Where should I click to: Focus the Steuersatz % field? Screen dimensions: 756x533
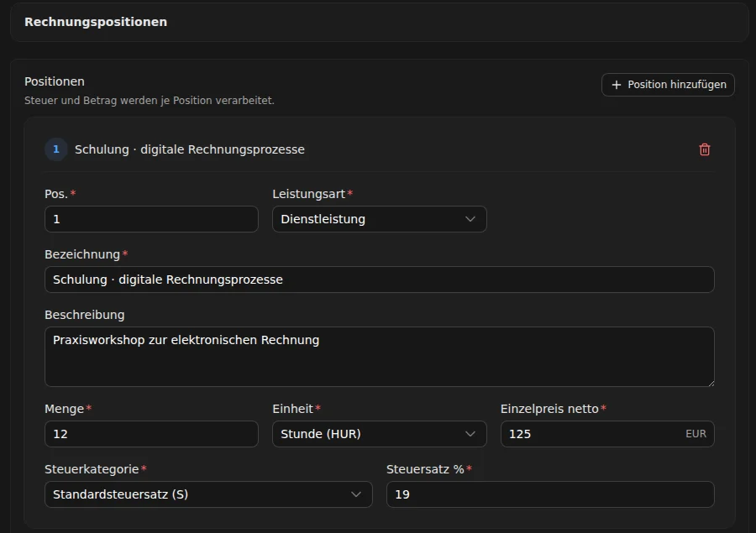click(x=550, y=494)
